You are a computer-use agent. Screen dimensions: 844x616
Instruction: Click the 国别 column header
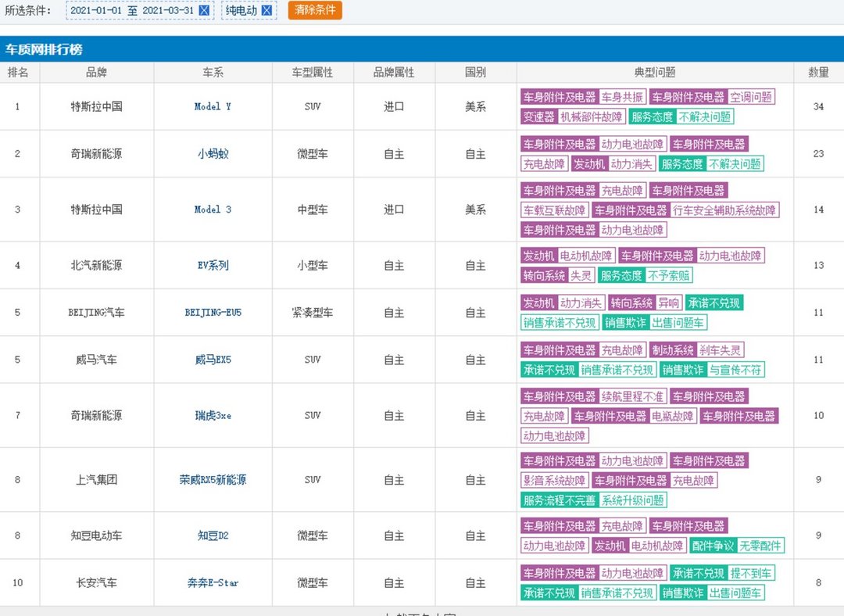[475, 72]
